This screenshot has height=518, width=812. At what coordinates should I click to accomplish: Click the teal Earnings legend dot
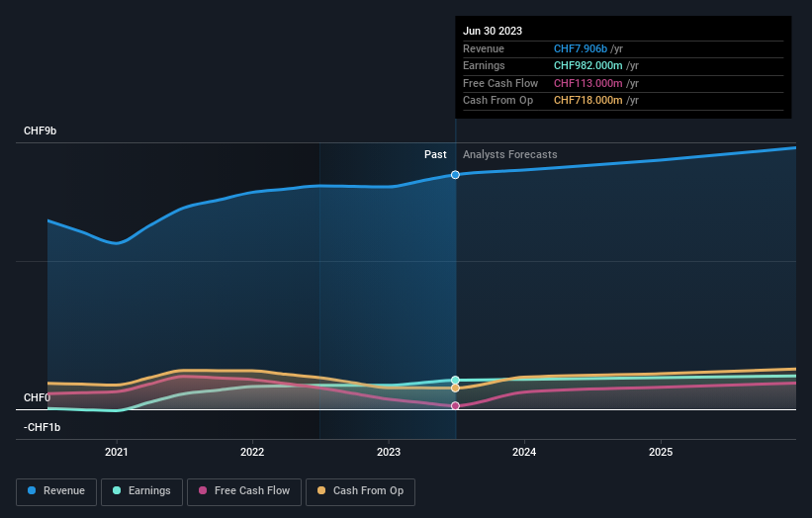tap(117, 490)
